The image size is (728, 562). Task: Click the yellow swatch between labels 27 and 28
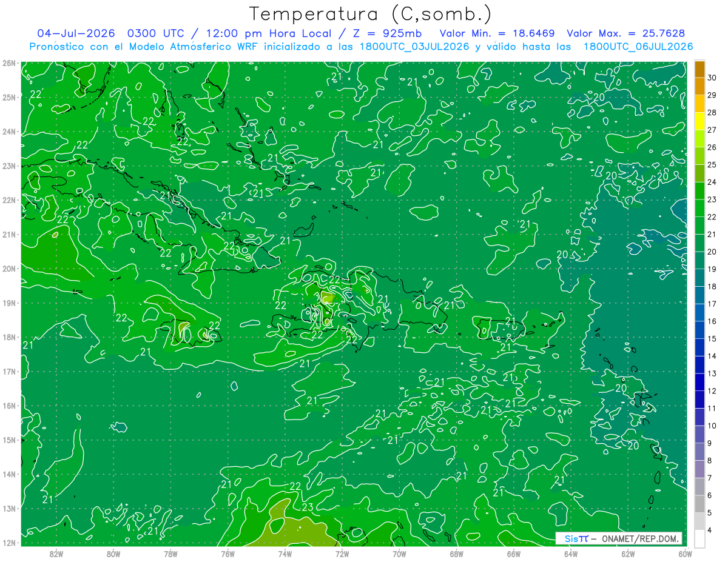click(x=699, y=121)
